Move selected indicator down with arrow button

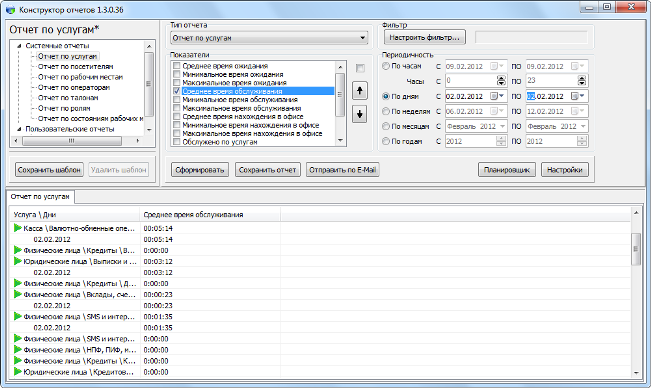[360, 114]
